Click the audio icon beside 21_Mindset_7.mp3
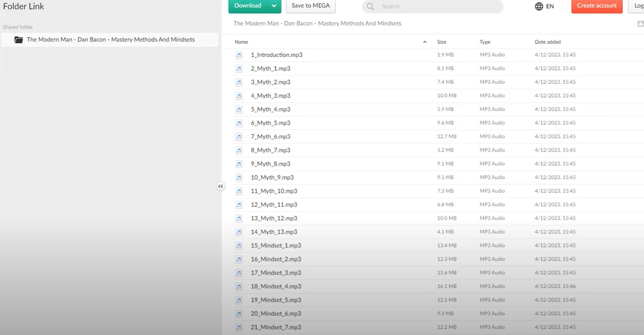 [x=239, y=327]
